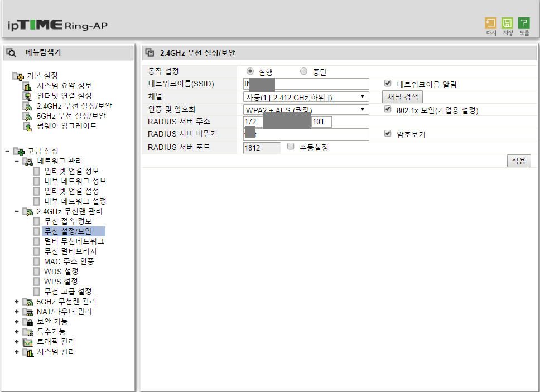This screenshot has width=540, height=392.
Task: Select the MAC 주소 인증 menu item
Action: coord(69,262)
